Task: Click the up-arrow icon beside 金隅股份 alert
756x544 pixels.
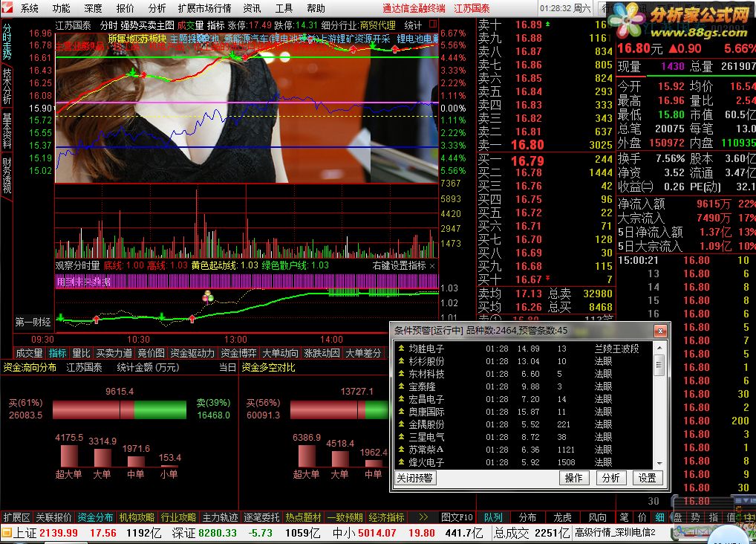Action: (x=401, y=424)
